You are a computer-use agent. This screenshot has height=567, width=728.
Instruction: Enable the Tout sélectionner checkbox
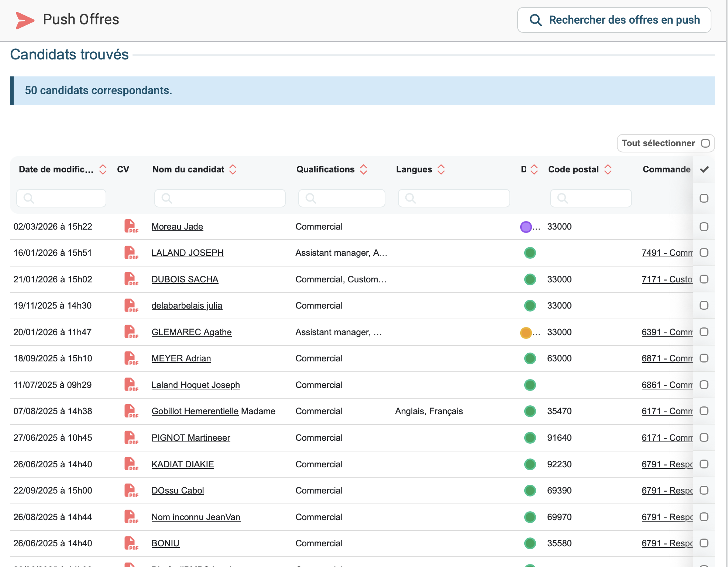(x=705, y=143)
